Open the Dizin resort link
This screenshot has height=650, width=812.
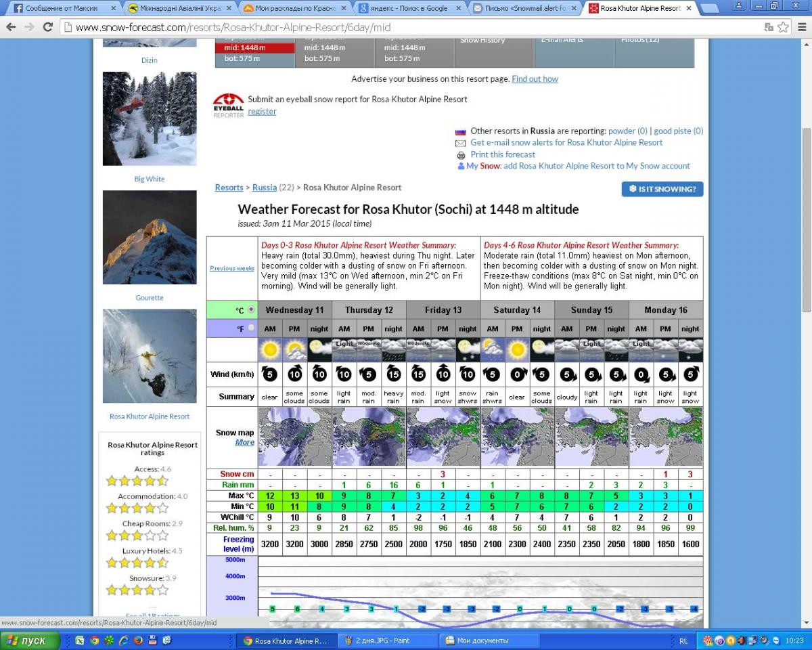(x=150, y=60)
